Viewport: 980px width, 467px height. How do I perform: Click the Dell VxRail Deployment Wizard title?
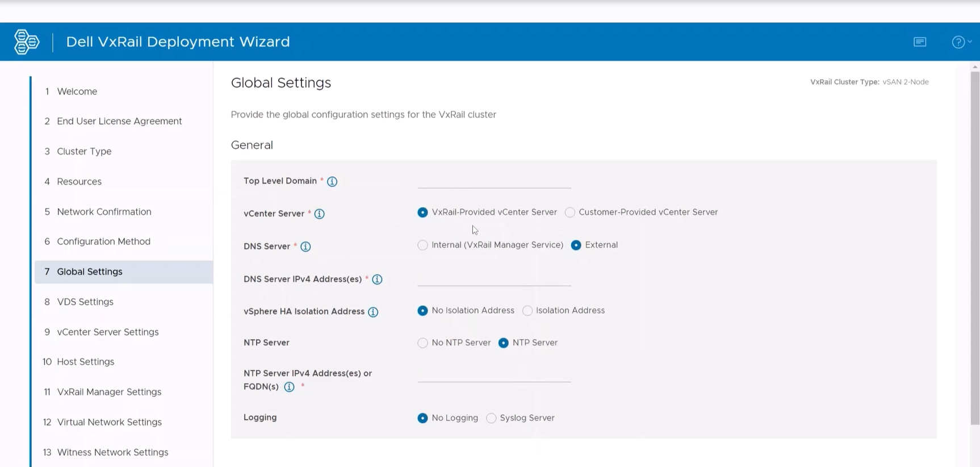(x=178, y=42)
